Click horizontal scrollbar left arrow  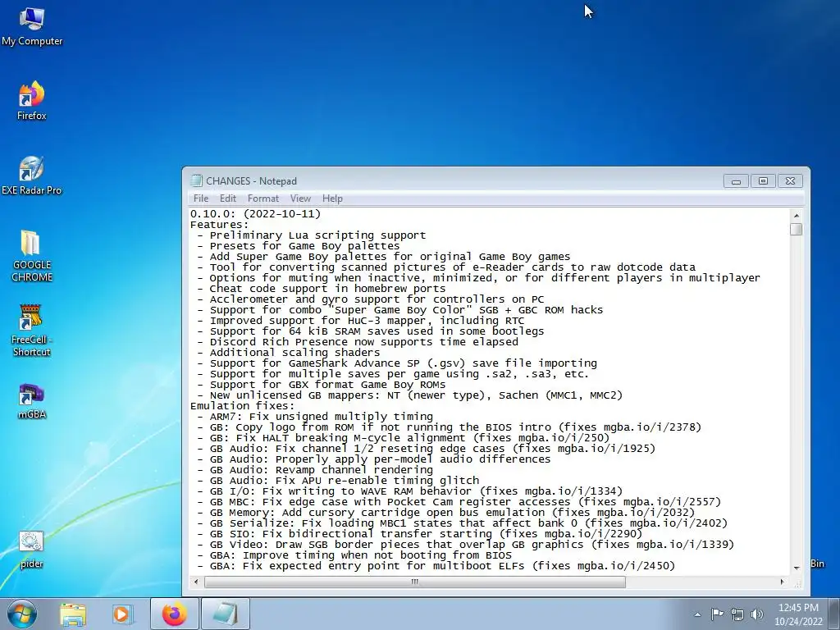point(196,582)
